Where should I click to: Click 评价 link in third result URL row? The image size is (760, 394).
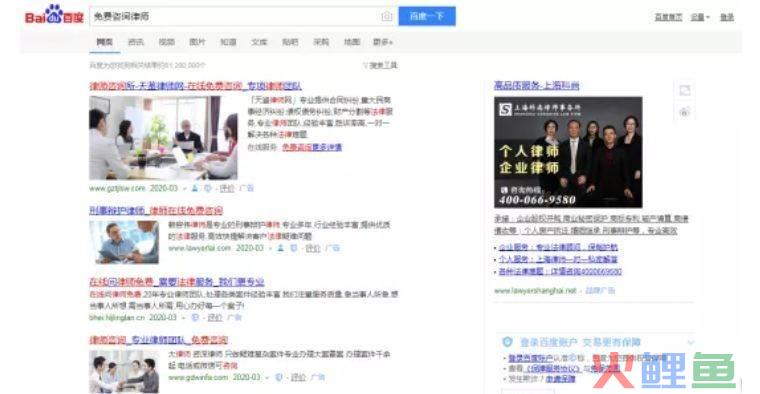tap(215, 318)
